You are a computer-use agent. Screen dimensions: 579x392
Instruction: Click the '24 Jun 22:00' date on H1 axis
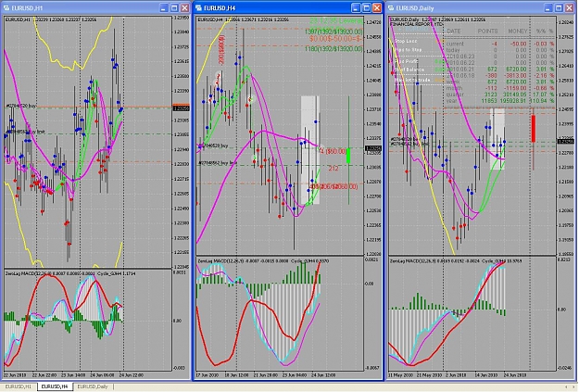pos(132,374)
